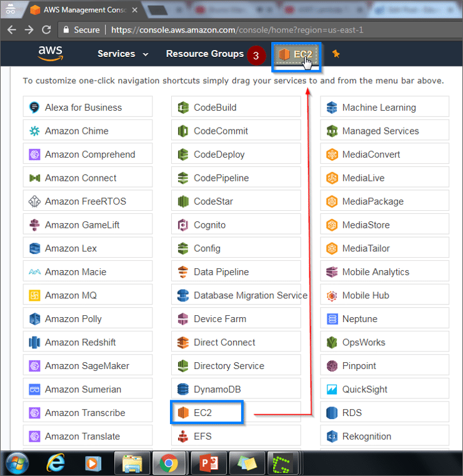Screen dimensions: 463x476
Task: Click the CodeCommit icon
Action: pyautogui.click(x=183, y=131)
